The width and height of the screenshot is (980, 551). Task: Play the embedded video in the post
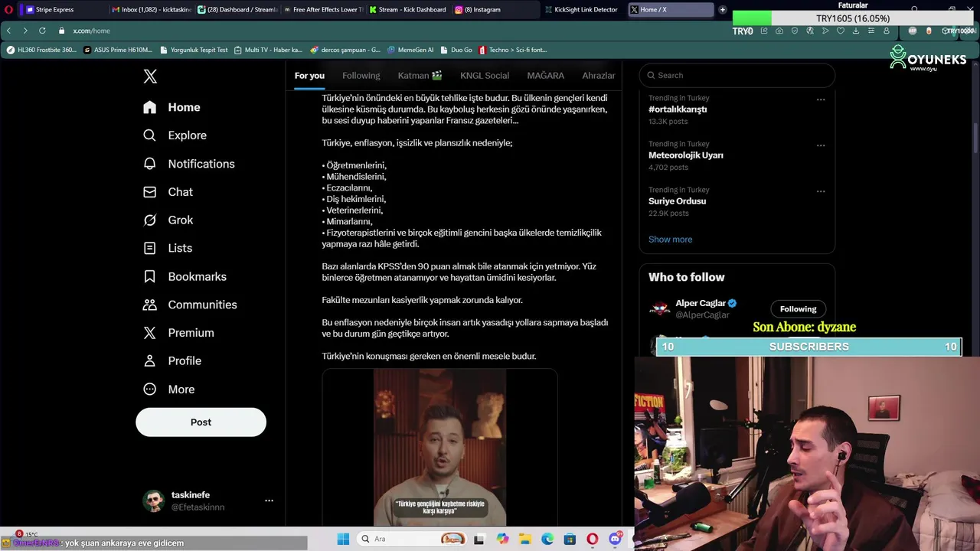tap(439, 448)
